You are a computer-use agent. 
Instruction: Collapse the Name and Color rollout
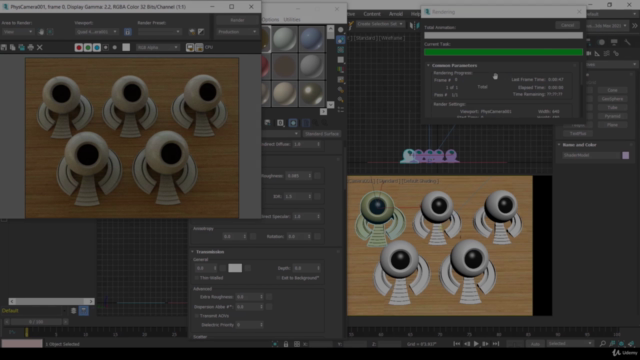click(x=559, y=144)
